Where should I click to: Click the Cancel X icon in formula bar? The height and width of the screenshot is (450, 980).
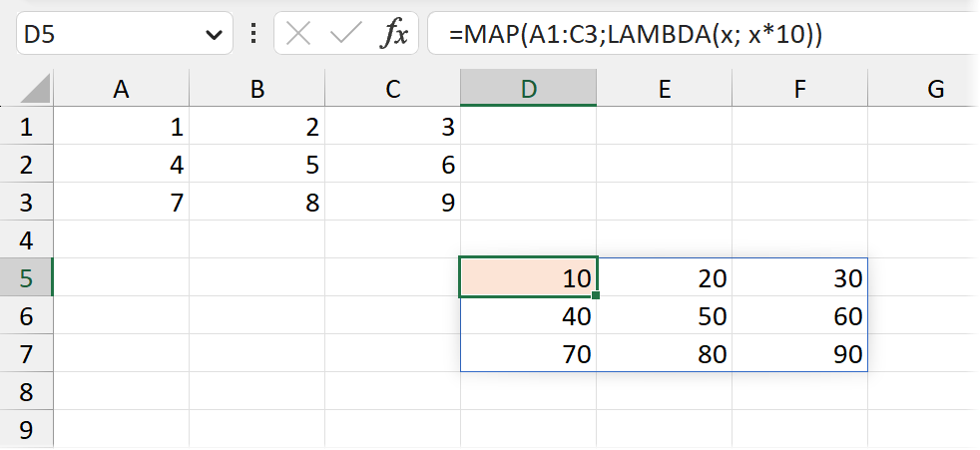[298, 35]
